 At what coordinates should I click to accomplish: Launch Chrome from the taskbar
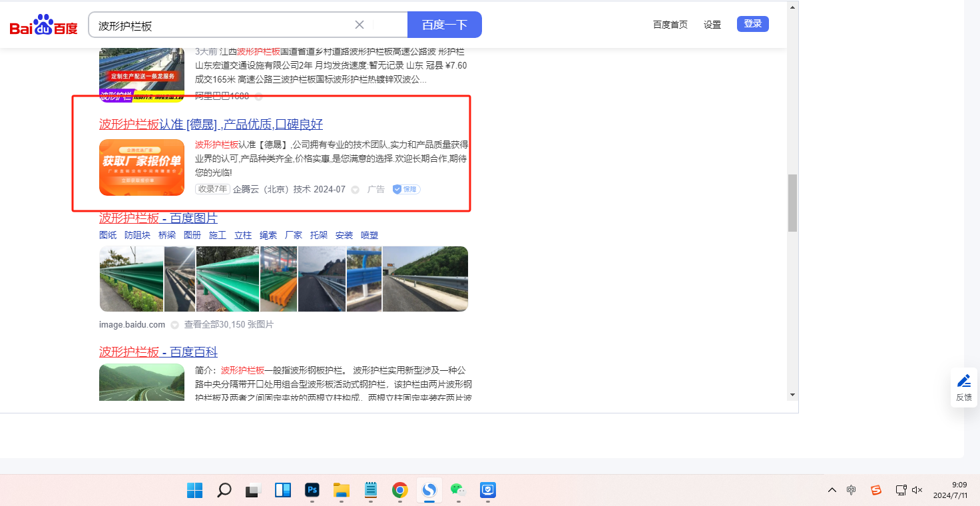click(x=399, y=491)
